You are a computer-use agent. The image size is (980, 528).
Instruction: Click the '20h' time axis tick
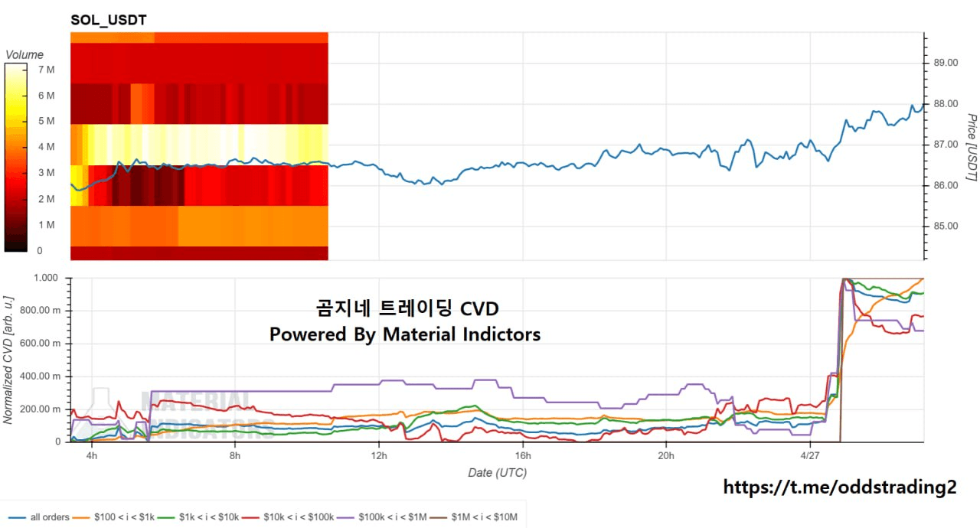point(665,456)
